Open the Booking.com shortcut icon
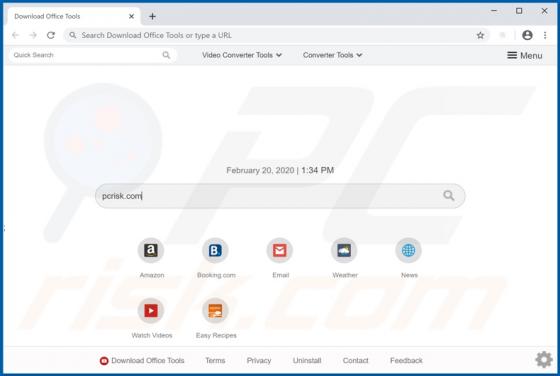 pyautogui.click(x=215, y=250)
